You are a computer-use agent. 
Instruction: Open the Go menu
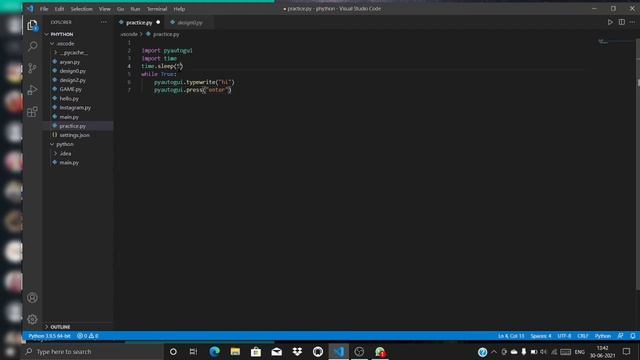120,9
